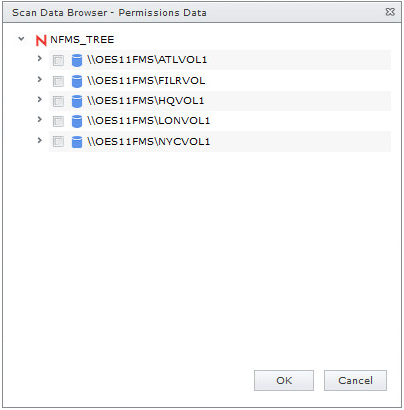
Task: Confirm selection with the OK button
Action: [284, 380]
